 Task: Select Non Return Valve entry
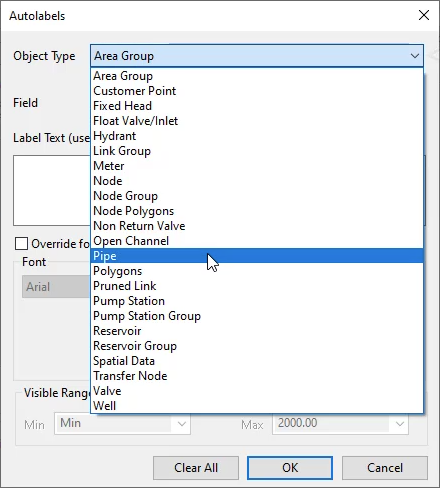click(257, 226)
